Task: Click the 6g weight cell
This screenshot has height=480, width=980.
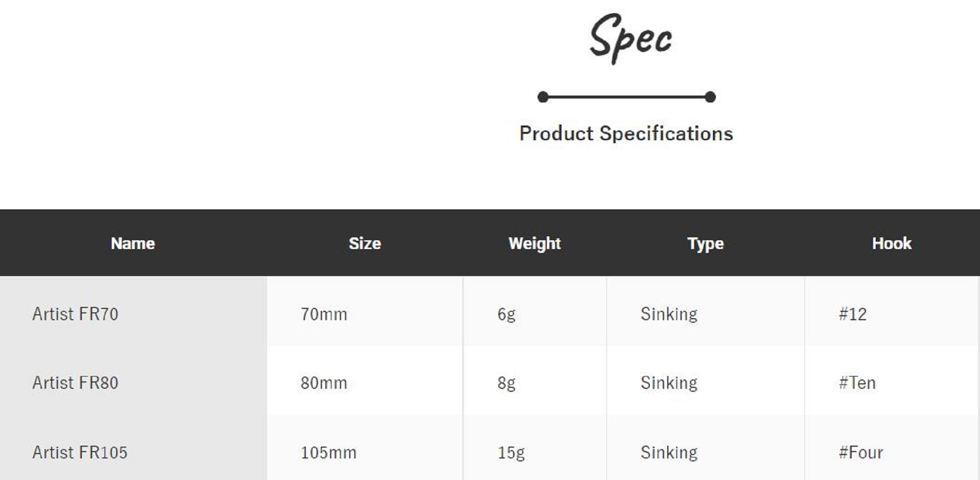Action: point(506,314)
